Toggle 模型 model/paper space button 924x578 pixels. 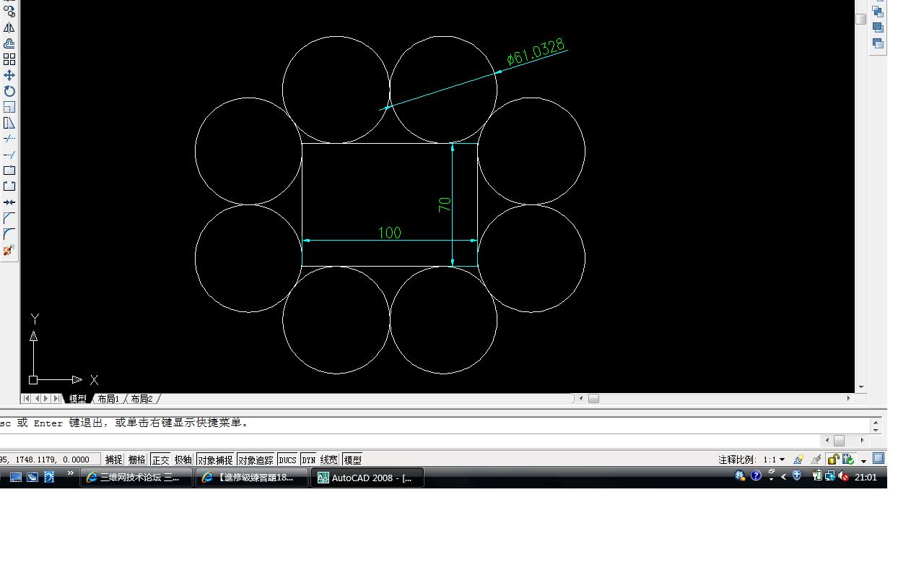[x=352, y=460]
